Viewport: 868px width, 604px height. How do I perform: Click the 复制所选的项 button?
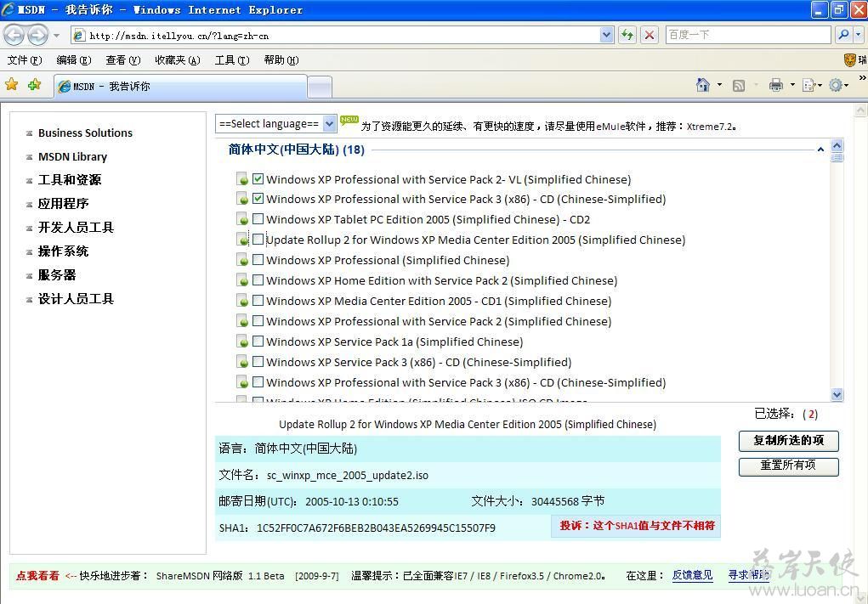click(788, 441)
